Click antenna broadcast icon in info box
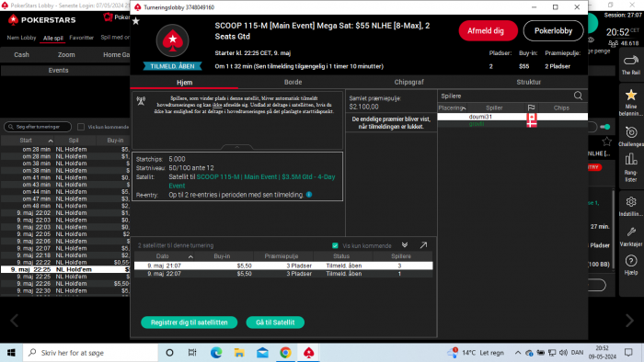 click(141, 101)
